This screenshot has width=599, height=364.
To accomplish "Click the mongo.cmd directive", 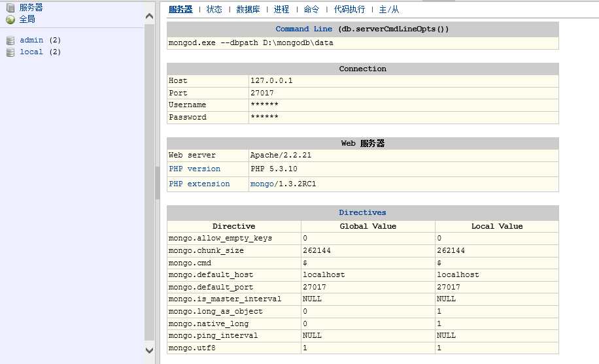I will (190, 263).
